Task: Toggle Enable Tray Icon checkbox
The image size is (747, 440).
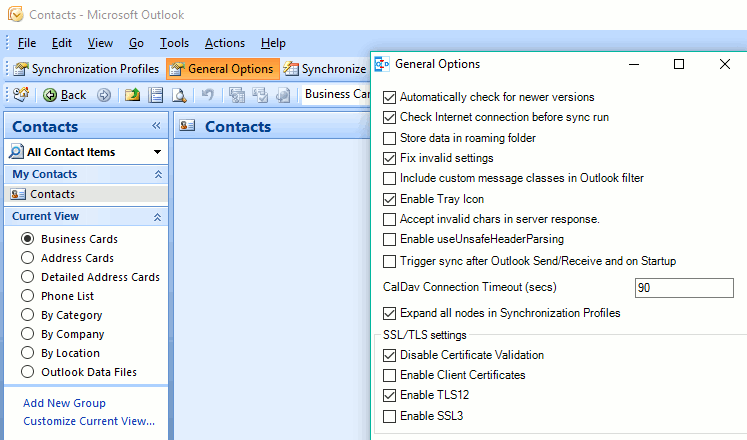Action: (389, 199)
